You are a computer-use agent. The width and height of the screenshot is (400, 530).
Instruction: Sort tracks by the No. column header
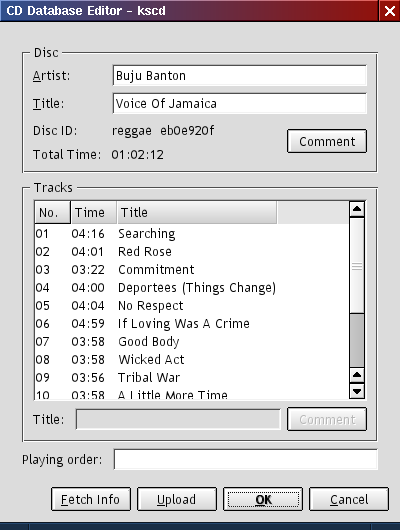[52, 213]
